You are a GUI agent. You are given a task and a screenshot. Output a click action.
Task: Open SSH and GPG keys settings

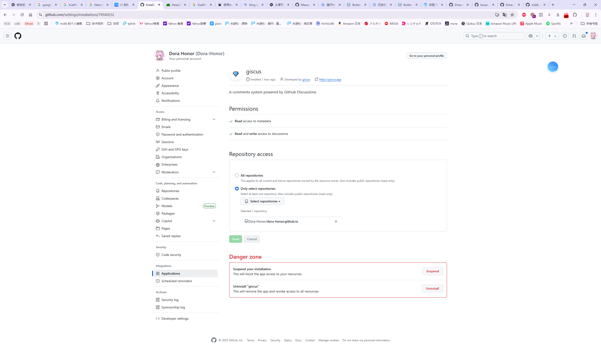(175, 149)
